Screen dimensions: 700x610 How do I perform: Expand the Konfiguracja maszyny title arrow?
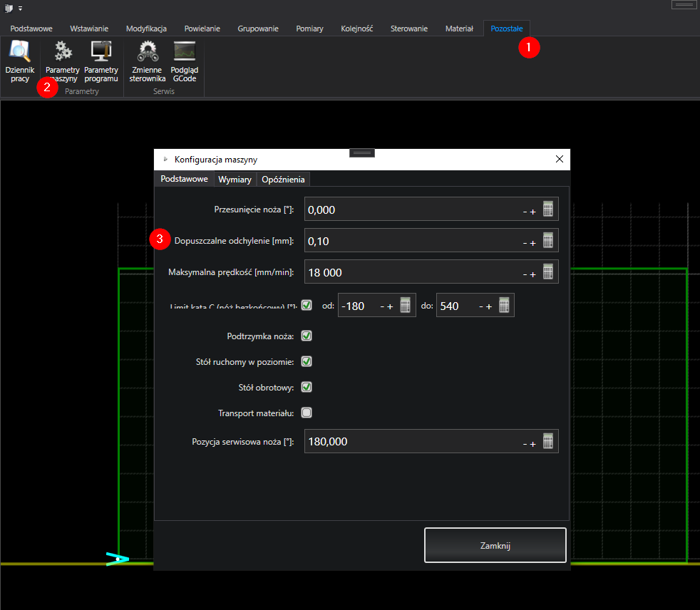click(x=166, y=160)
